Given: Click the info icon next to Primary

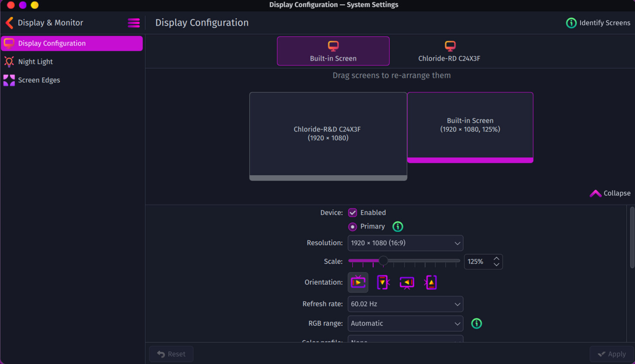Looking at the screenshot, I should tap(397, 227).
